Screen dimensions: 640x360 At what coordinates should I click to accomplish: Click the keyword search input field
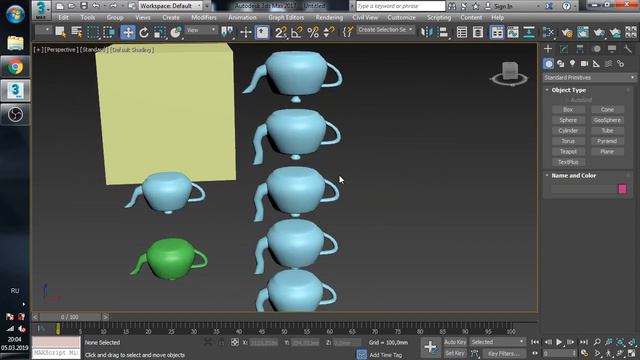(400, 6)
